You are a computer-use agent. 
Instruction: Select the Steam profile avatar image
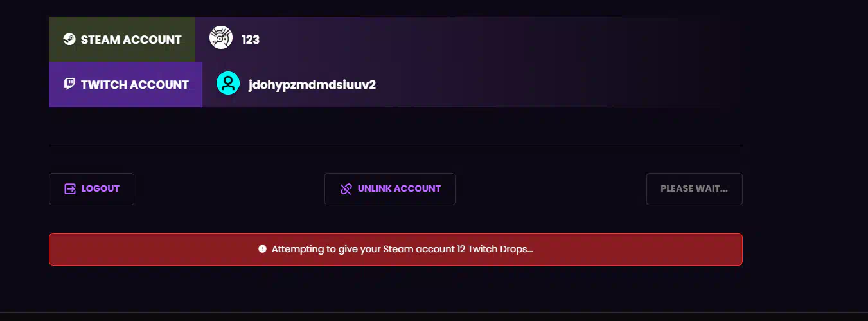221,37
